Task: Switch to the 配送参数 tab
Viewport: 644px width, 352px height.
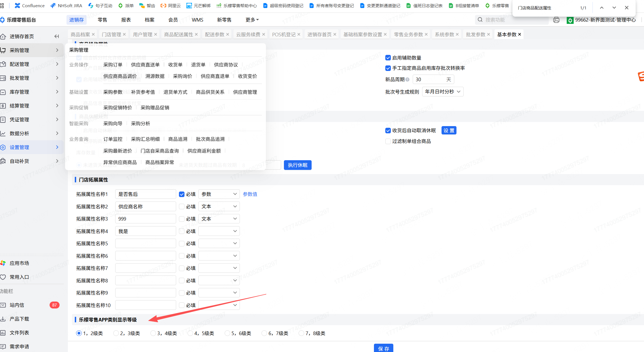Action: (x=214, y=34)
